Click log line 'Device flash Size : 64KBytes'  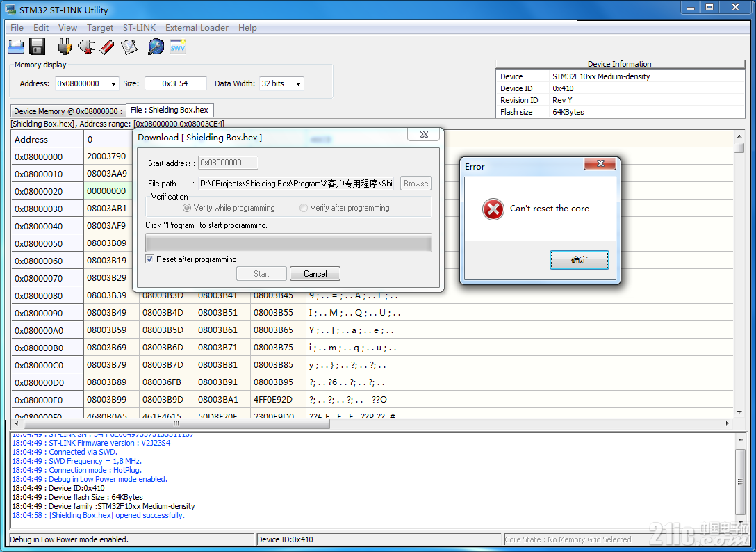pos(78,497)
